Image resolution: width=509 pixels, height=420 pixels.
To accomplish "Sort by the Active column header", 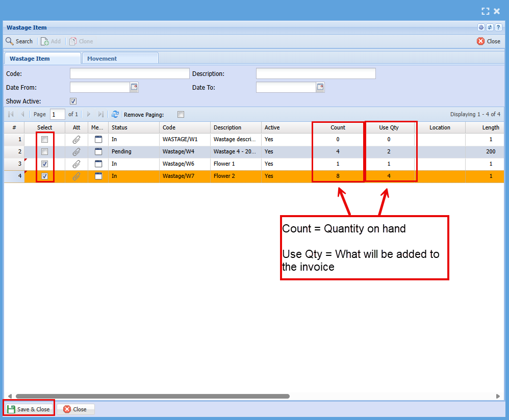I will (x=287, y=127).
